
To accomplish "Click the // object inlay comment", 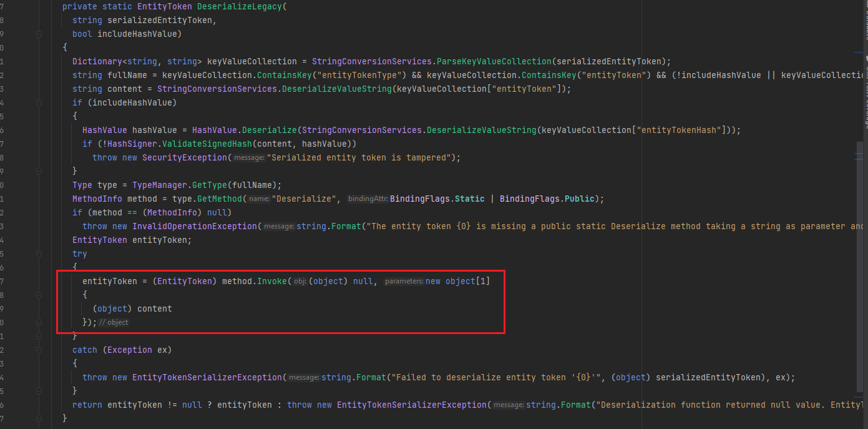I will [114, 322].
